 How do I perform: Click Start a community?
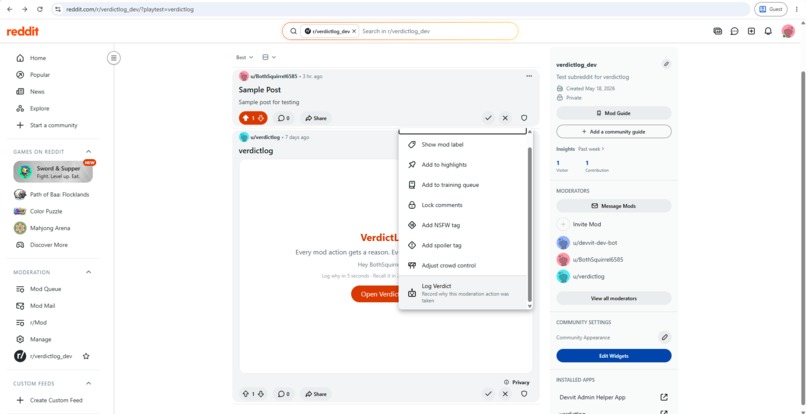click(53, 125)
